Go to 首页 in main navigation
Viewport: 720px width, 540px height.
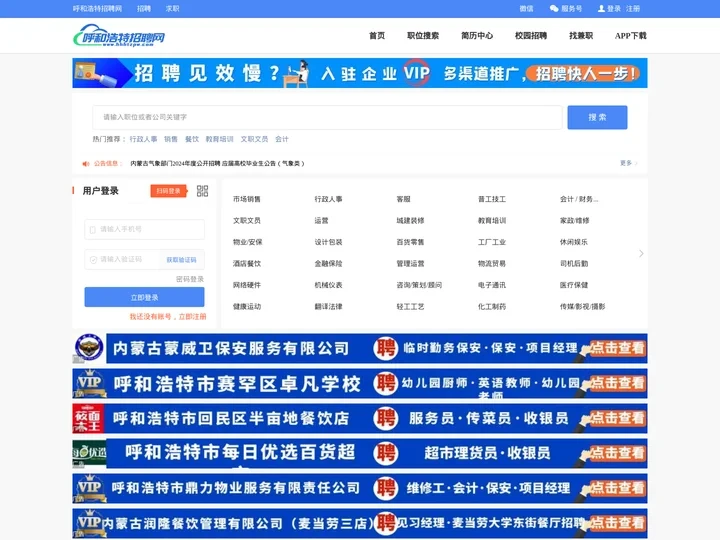[377, 35]
